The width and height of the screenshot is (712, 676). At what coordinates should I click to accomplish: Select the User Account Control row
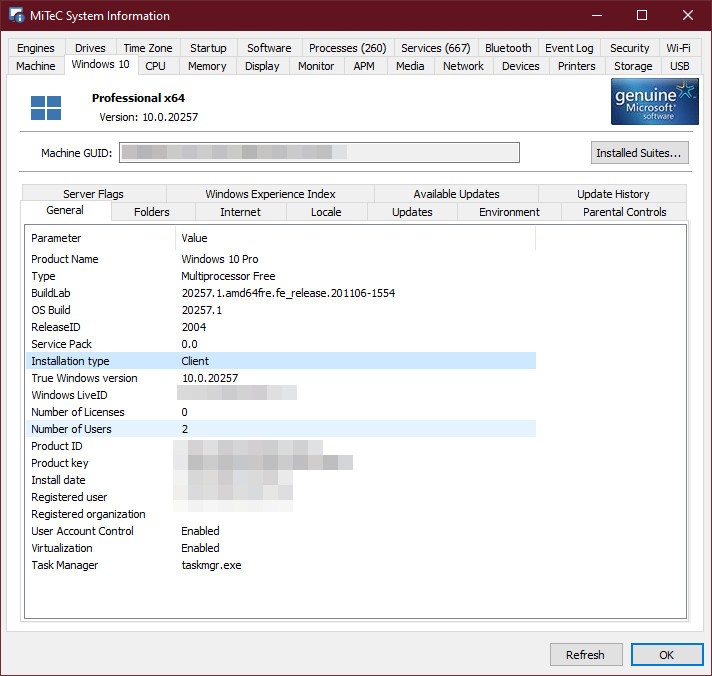(x=281, y=531)
